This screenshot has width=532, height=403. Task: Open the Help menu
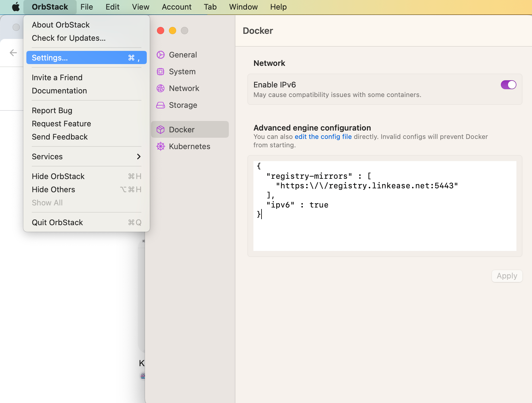(278, 7)
